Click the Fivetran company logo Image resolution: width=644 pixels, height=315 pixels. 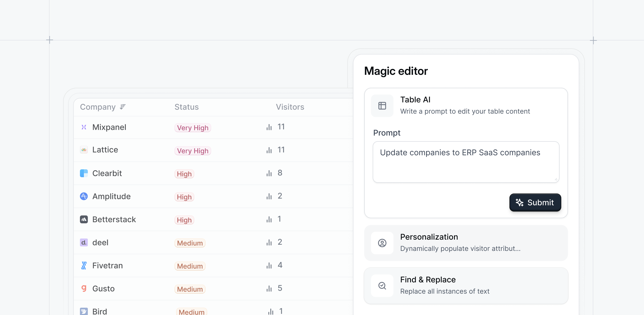pos(84,265)
